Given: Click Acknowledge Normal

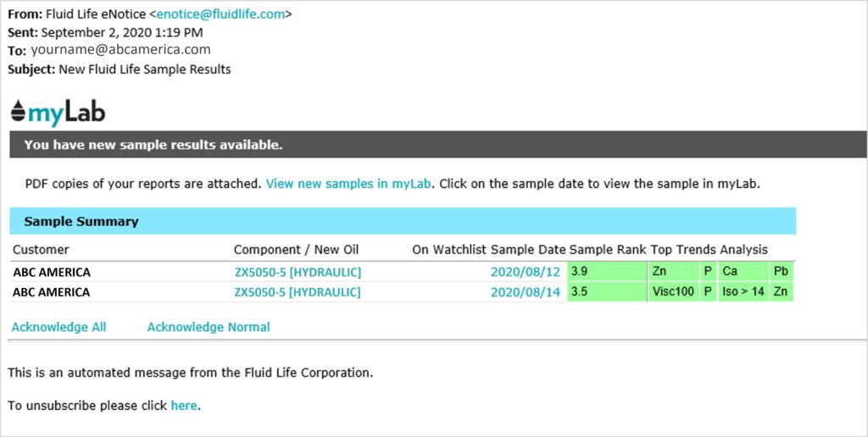Looking at the screenshot, I should coord(209,327).
